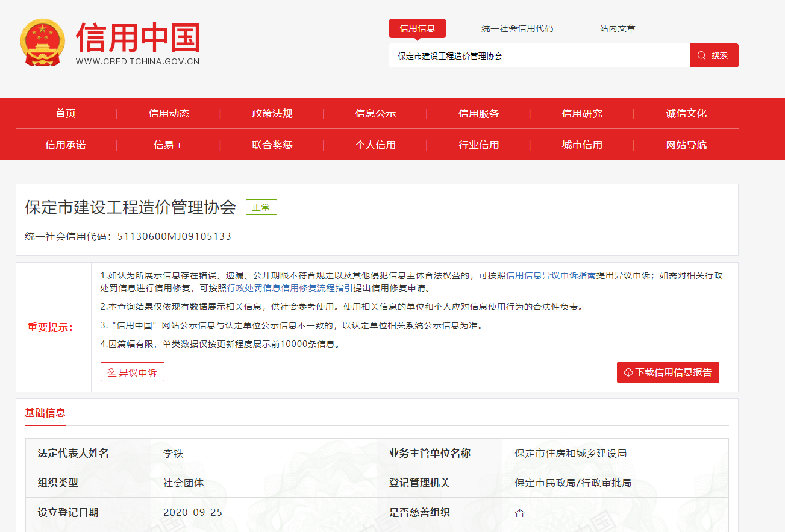Click the 登记管理机关 label cell
Image resolution: width=785 pixels, height=532 pixels.
[440, 483]
